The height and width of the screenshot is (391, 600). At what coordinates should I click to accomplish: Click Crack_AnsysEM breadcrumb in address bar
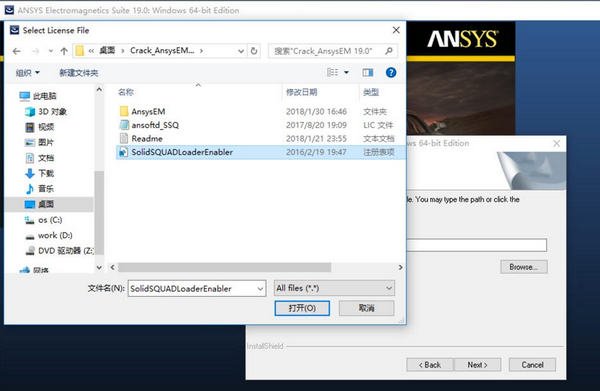click(x=162, y=51)
